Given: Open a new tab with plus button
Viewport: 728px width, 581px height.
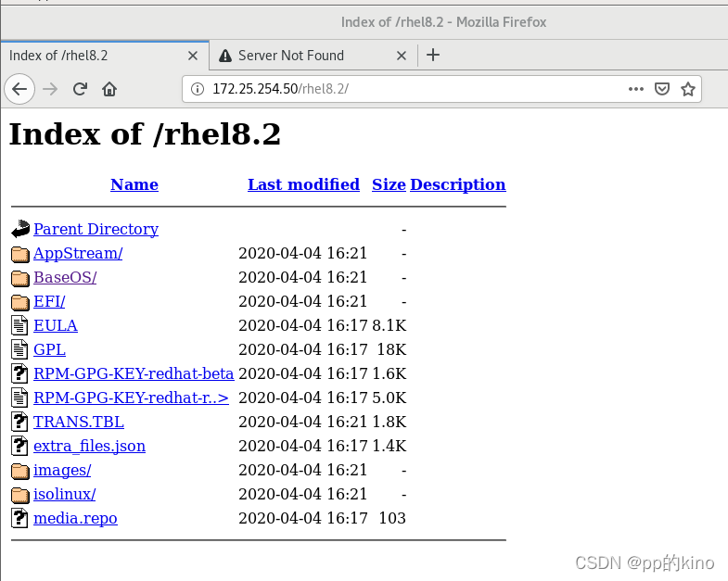Looking at the screenshot, I should pyautogui.click(x=433, y=55).
